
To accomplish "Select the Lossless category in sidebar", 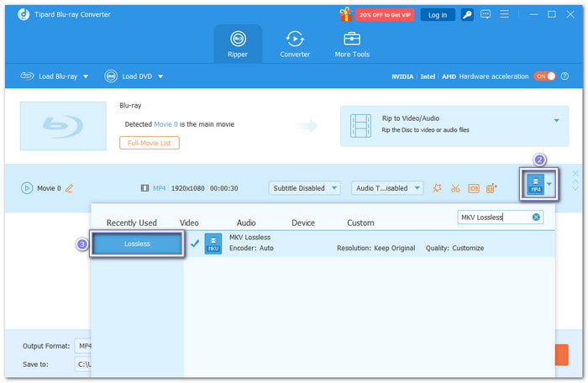I will (x=137, y=244).
